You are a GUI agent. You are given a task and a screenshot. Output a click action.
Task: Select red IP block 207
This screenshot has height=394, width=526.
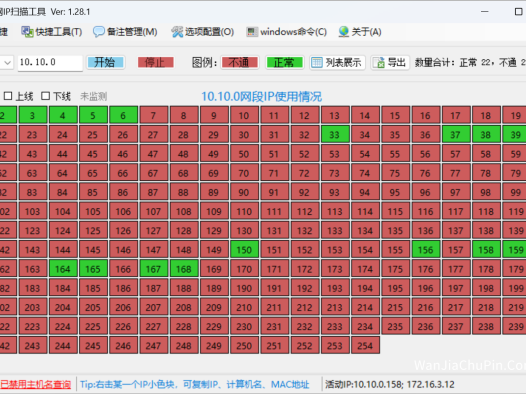point(154,307)
